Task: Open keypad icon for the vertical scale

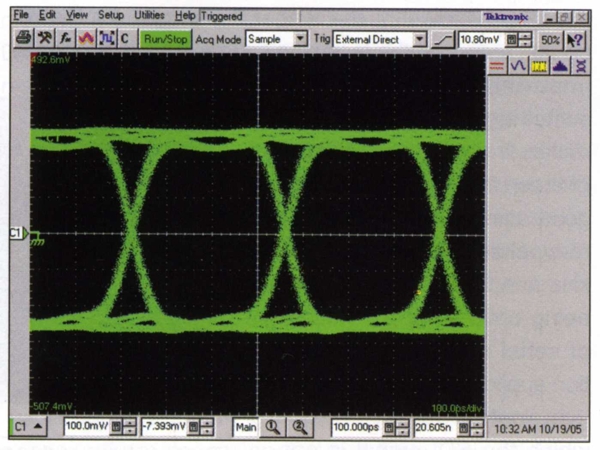Action: pyautogui.click(x=116, y=427)
